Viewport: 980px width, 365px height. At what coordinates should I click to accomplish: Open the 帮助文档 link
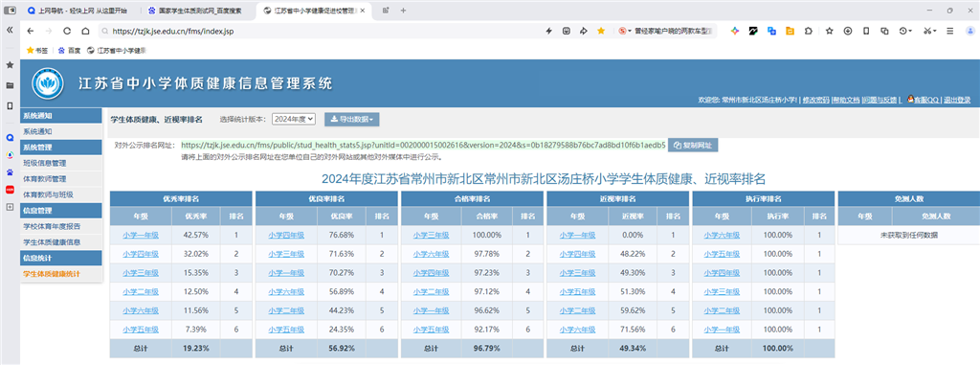[846, 100]
